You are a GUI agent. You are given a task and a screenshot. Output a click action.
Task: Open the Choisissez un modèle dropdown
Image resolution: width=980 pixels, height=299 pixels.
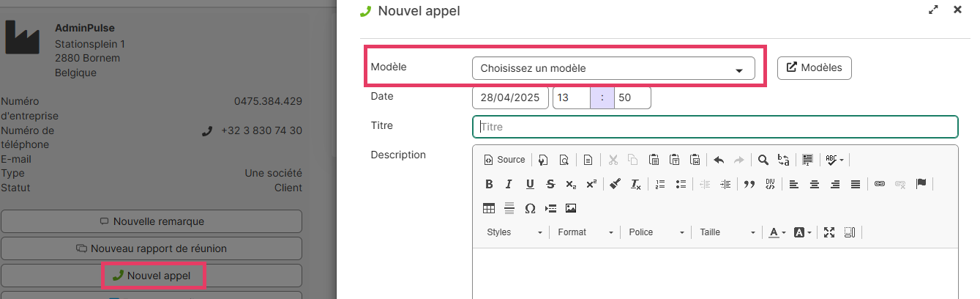click(613, 69)
